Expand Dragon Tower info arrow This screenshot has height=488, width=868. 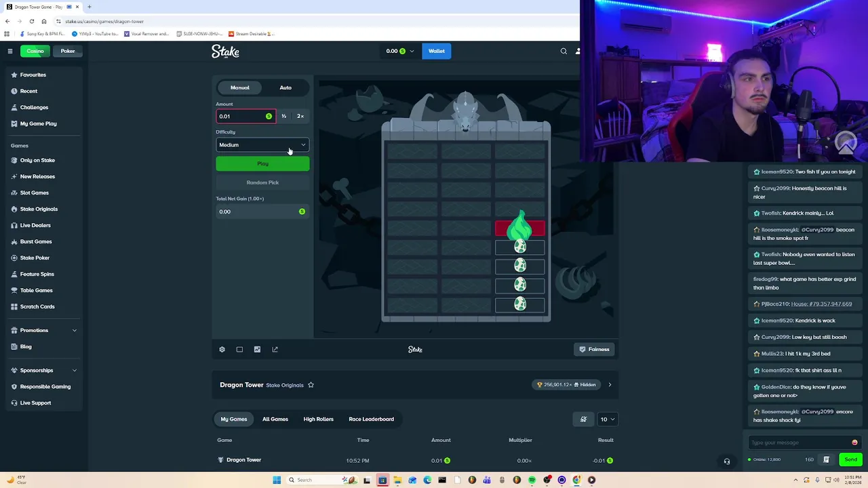(x=609, y=385)
